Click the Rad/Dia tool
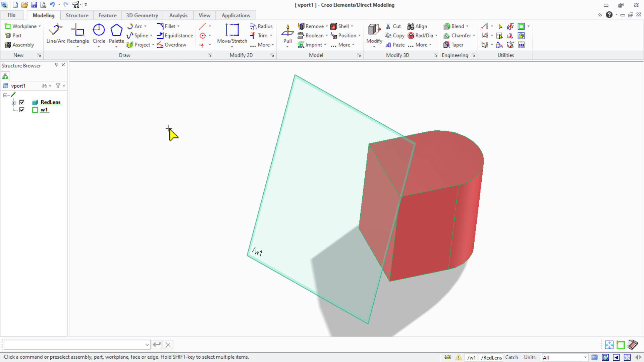The image size is (644, 362). coord(420,36)
